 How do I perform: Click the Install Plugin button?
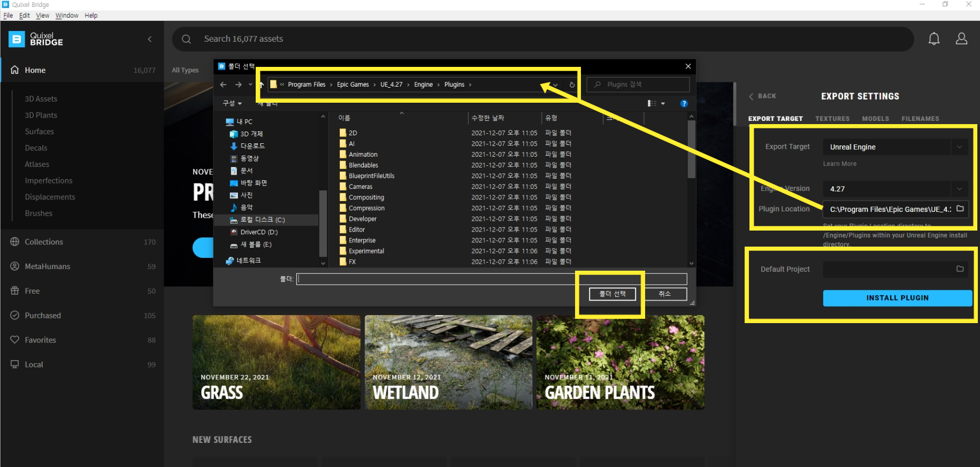[x=897, y=298]
